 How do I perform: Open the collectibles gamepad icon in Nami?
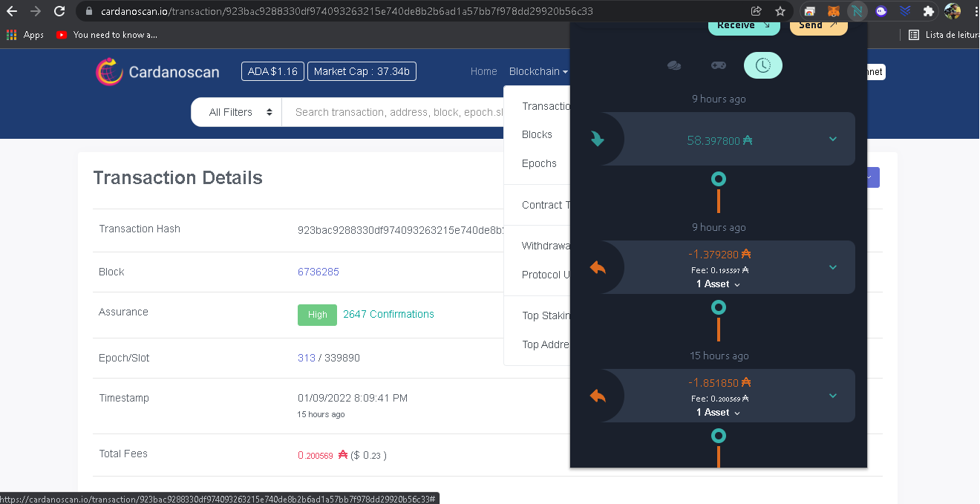click(x=718, y=65)
